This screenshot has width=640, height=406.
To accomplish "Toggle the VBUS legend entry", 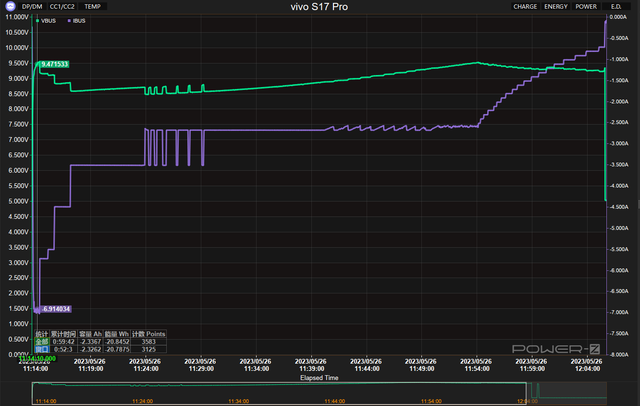I will click(x=46, y=21).
